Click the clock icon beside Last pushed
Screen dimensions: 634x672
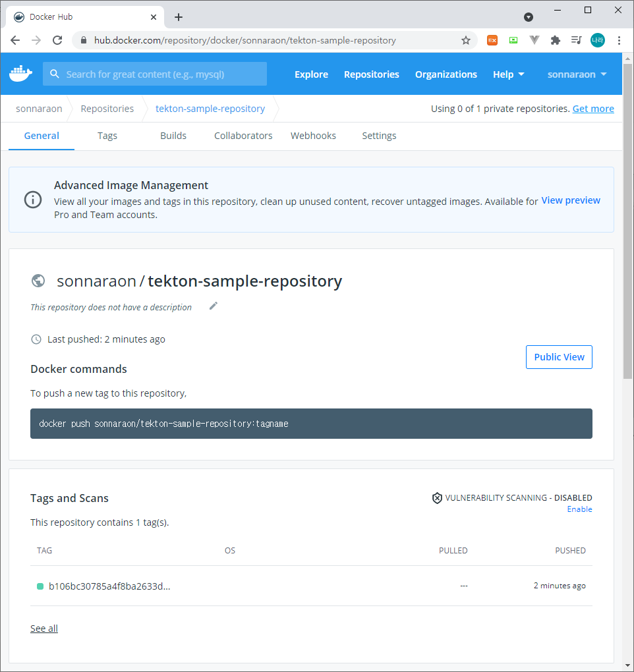pos(36,339)
